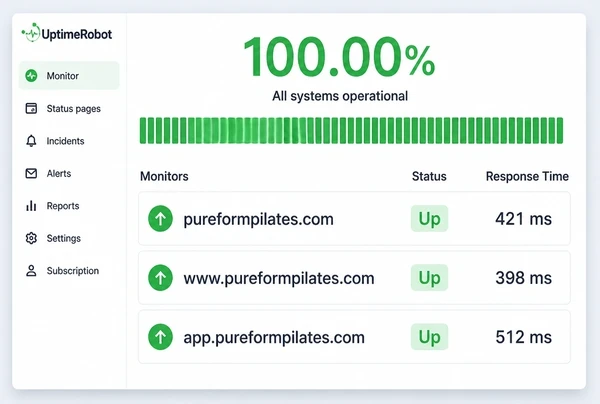Viewport: 600px width, 404px height.
Task: Click the green uptime history bar
Action: (x=351, y=130)
